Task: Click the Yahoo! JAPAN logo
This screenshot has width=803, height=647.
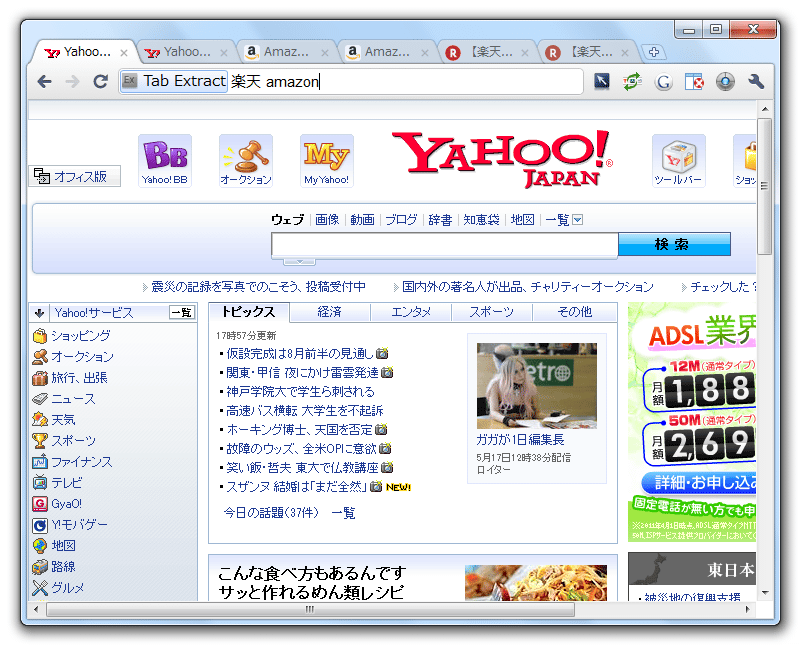Action: click(502, 159)
